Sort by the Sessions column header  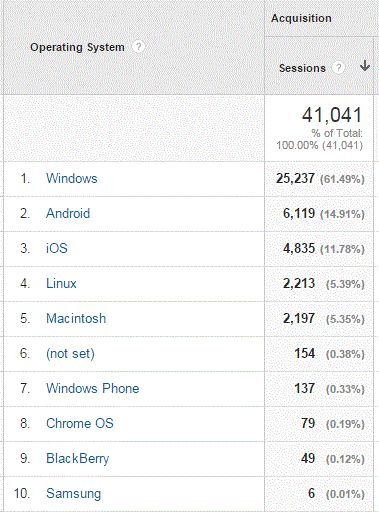pyautogui.click(x=302, y=68)
